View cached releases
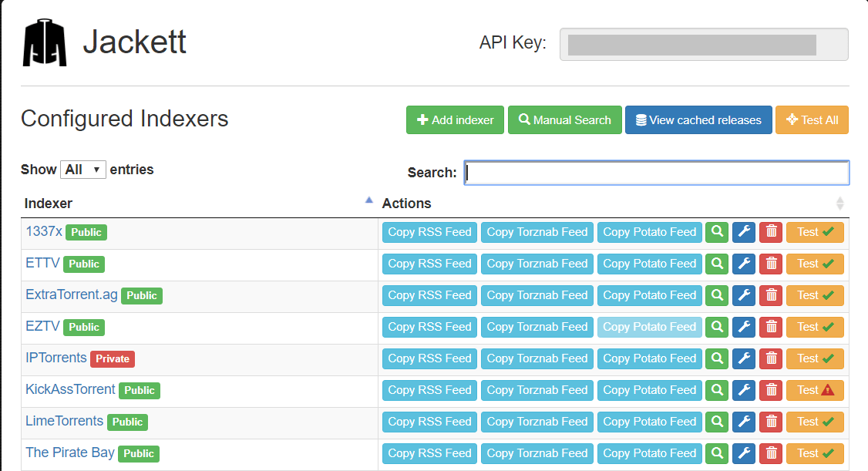Viewport: 868px width, 471px height. click(698, 119)
